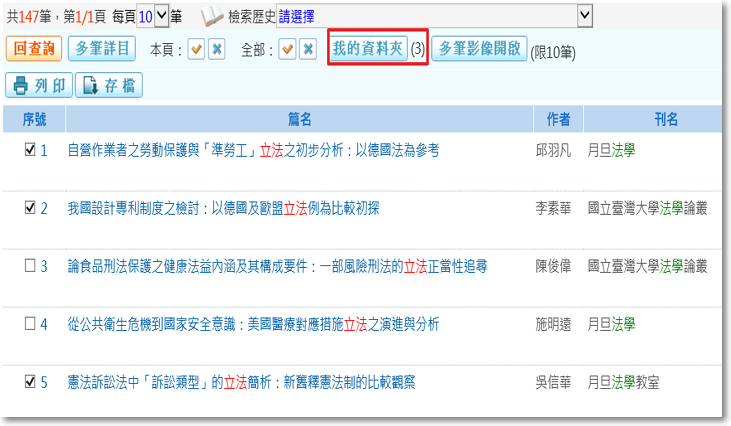Viewport: 731px width, 426px height.
Task: Click the 全部 select-all checkmark icon
Action: click(x=288, y=50)
